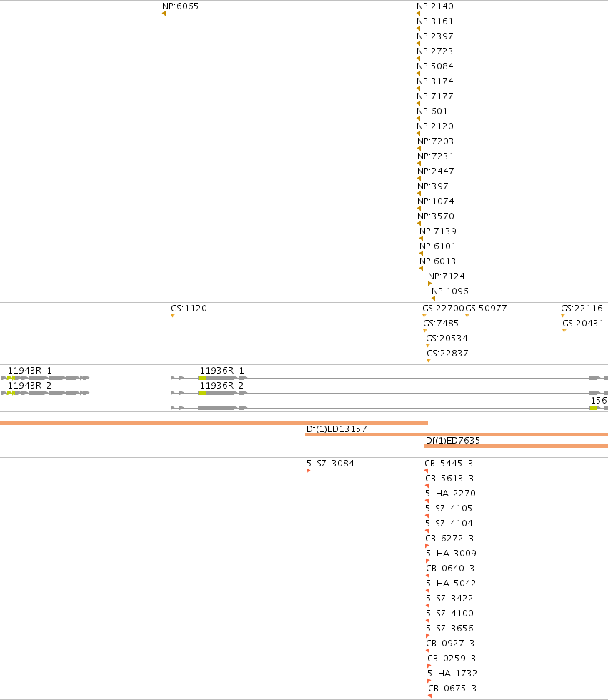Select the NP:7139 label
The image size is (608, 700).
(x=438, y=231)
